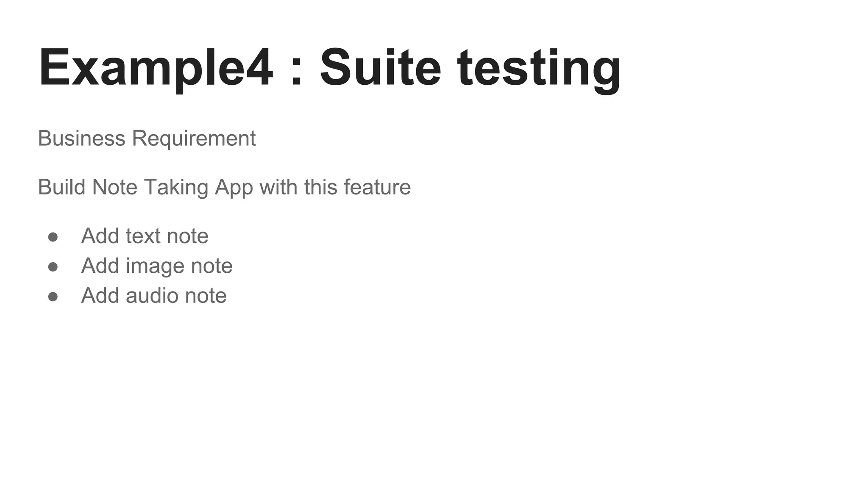Click the word "Requirement" on the slide
This screenshot has height=488, width=868.
(194, 138)
